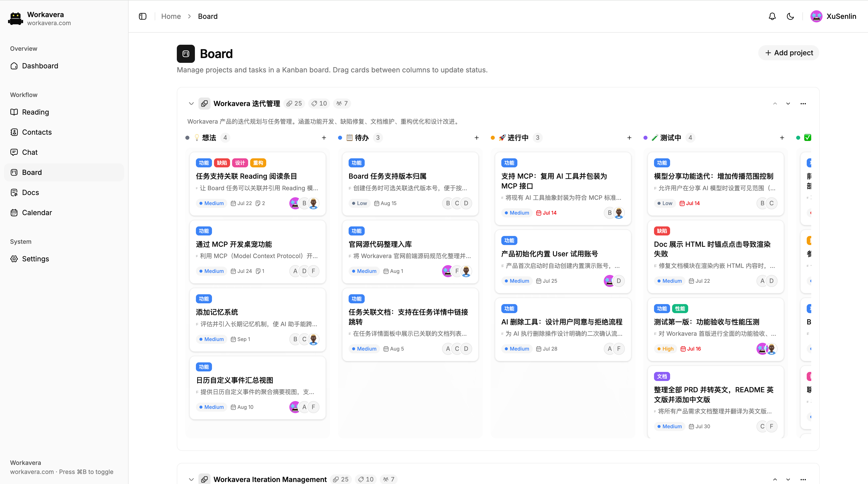
Task: Click assignee avatar C on 整理全部 PRD card
Action: tap(762, 426)
